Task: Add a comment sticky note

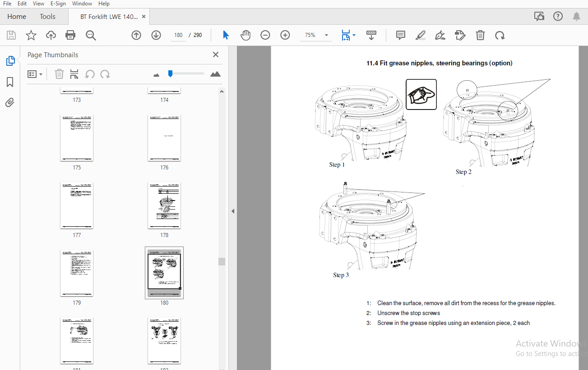Action: 401,35
